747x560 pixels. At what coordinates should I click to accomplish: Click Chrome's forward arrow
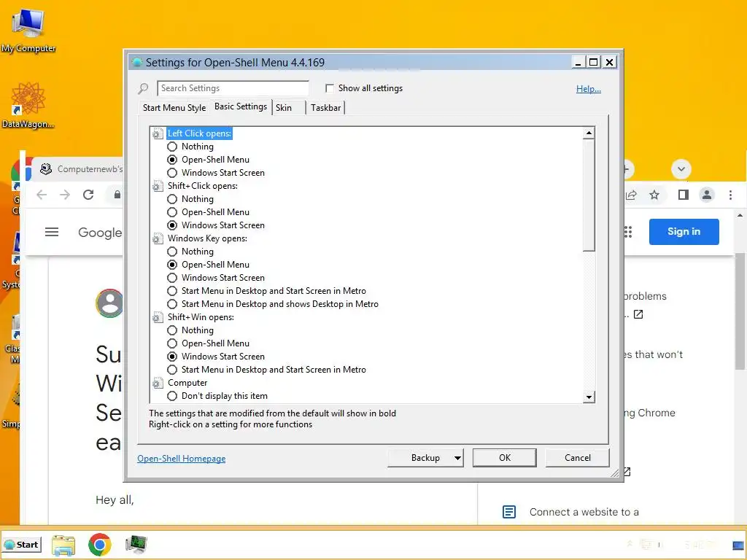coord(65,195)
